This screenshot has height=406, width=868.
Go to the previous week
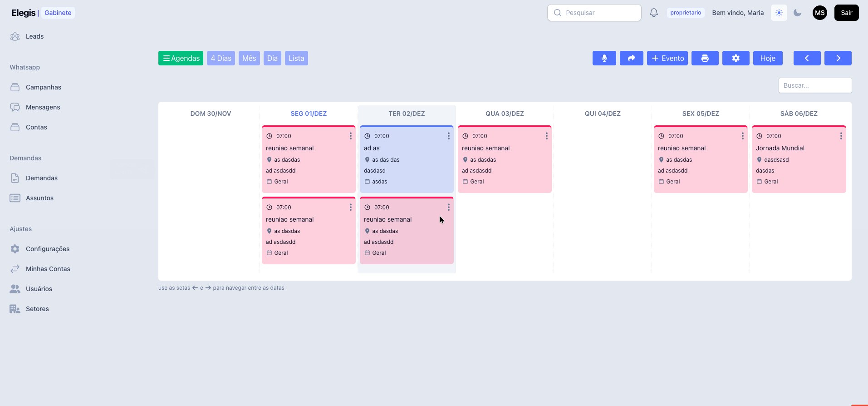(x=807, y=58)
